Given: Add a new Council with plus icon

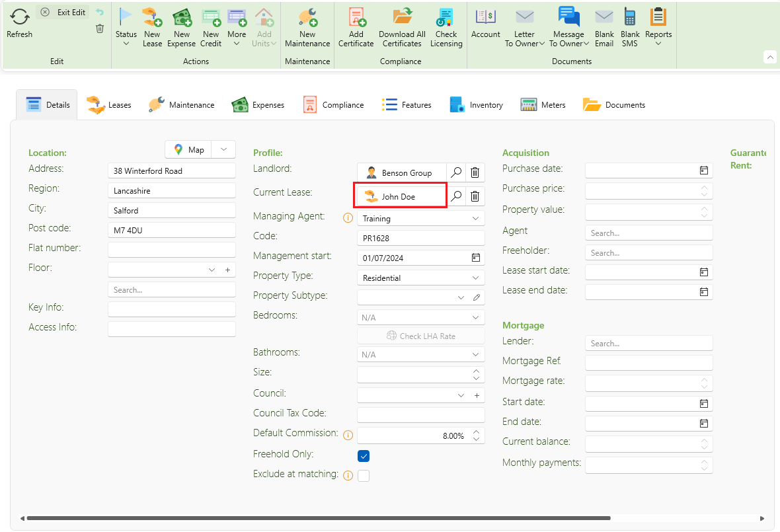Looking at the screenshot, I should pos(477,395).
